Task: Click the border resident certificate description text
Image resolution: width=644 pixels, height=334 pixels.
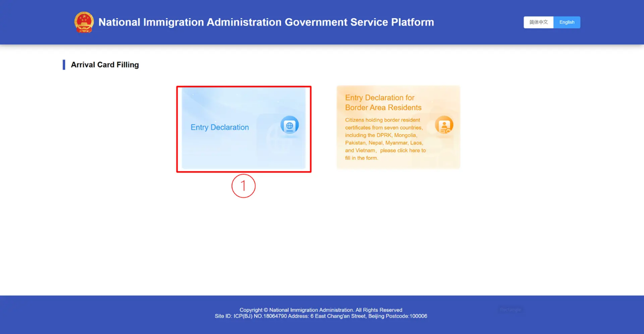Action: [x=386, y=139]
